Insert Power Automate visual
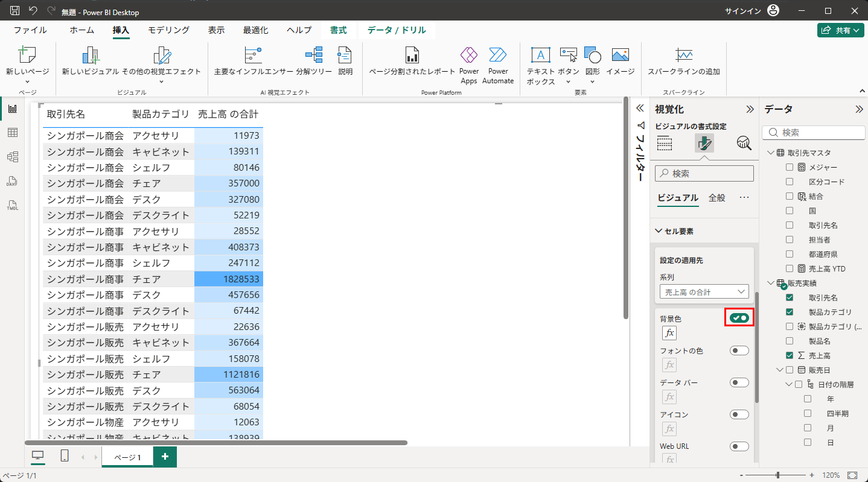The width and height of the screenshot is (868, 482). (x=498, y=65)
